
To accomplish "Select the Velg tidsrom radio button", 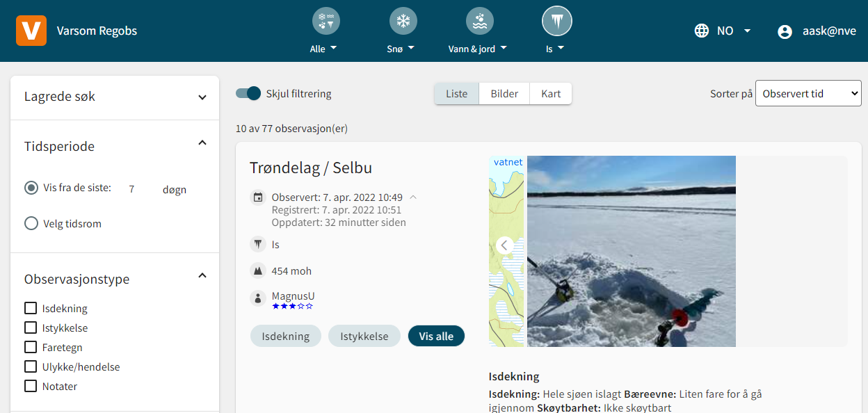I will tap(31, 223).
